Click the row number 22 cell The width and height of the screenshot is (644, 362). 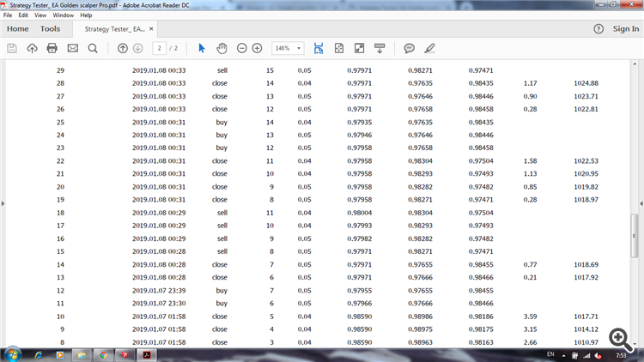pyautogui.click(x=60, y=161)
